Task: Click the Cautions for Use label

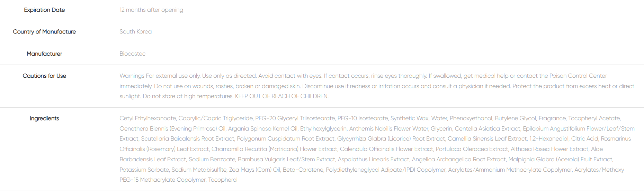Action: 44,76
